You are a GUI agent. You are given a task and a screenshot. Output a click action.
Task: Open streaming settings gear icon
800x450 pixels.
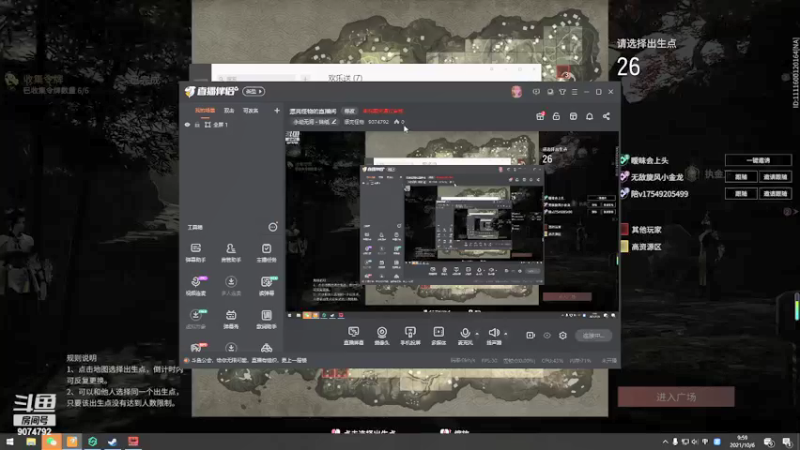pyautogui.click(x=563, y=335)
